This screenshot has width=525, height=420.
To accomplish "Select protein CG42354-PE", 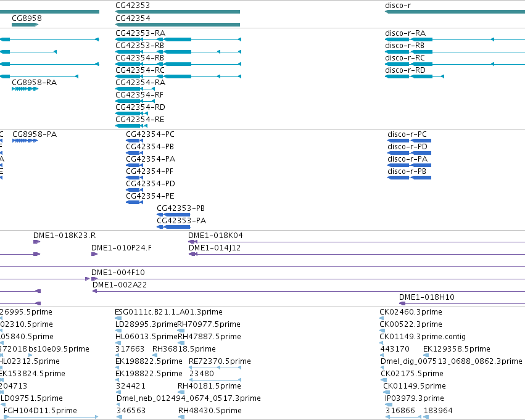I will tap(134, 202).
